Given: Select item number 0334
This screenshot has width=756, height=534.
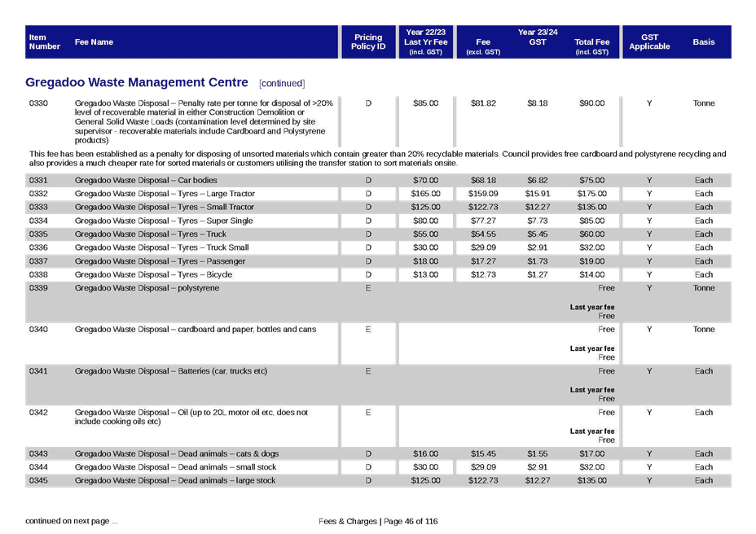Looking at the screenshot, I should pyautogui.click(x=38, y=221).
